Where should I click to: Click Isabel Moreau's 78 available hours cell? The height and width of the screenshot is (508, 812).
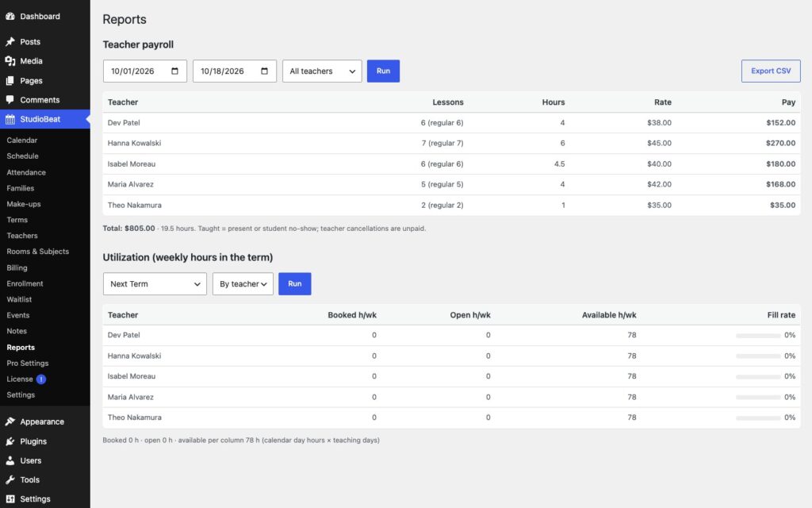click(x=632, y=376)
